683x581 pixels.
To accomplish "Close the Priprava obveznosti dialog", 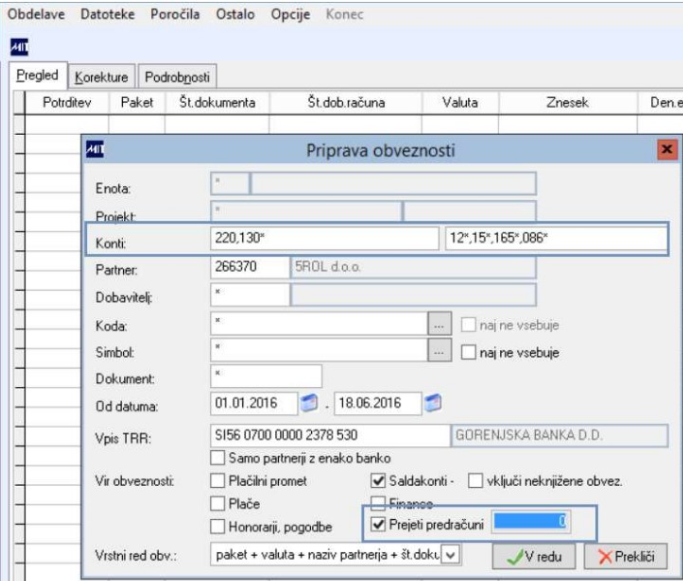I will [x=665, y=152].
